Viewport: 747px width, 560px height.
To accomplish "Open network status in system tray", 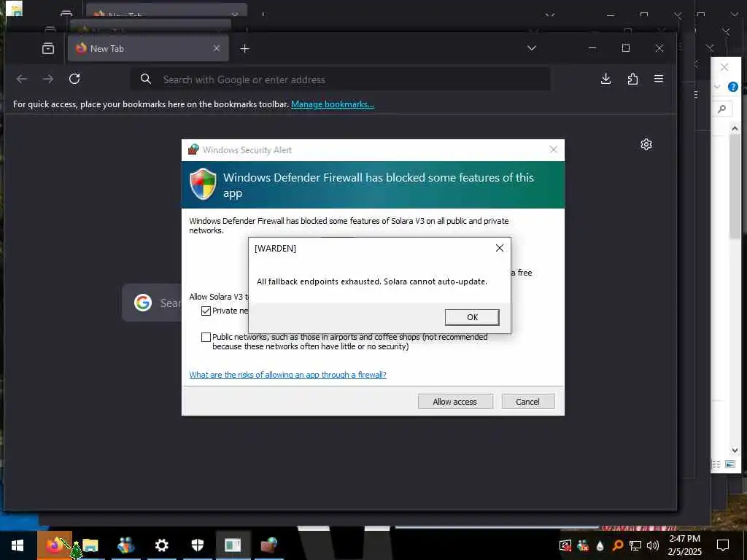I will [635, 545].
